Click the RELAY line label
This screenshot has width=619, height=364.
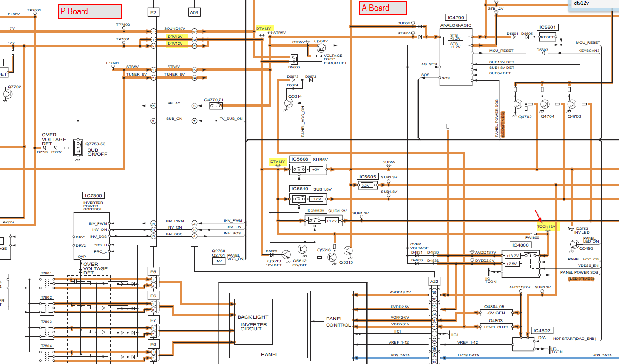click(x=173, y=103)
